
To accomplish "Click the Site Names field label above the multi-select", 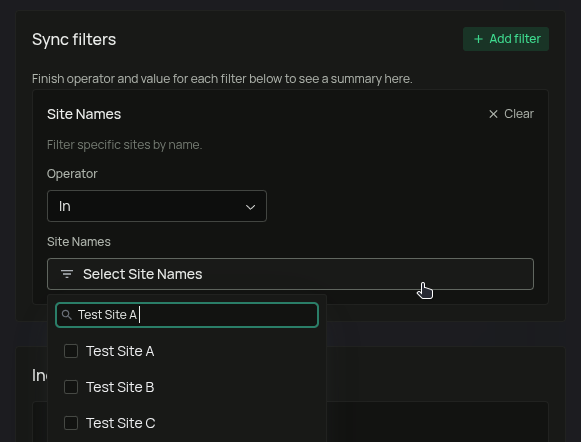I will [79, 242].
